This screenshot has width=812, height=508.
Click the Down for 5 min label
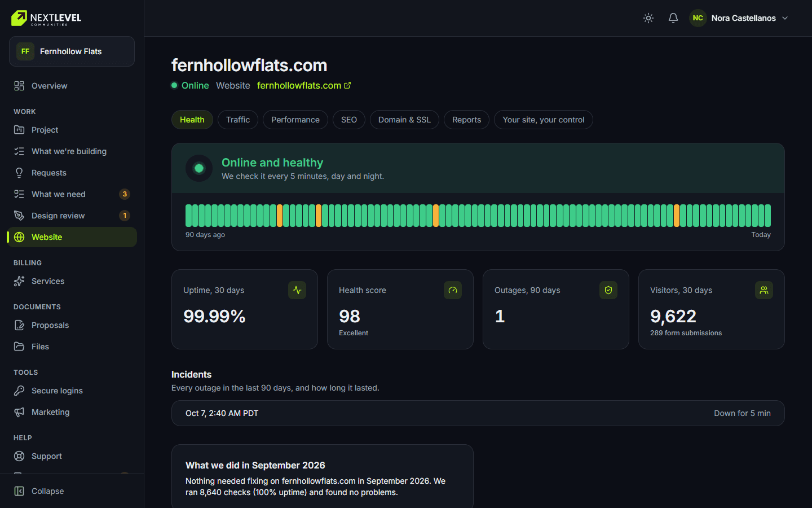pyautogui.click(x=742, y=413)
